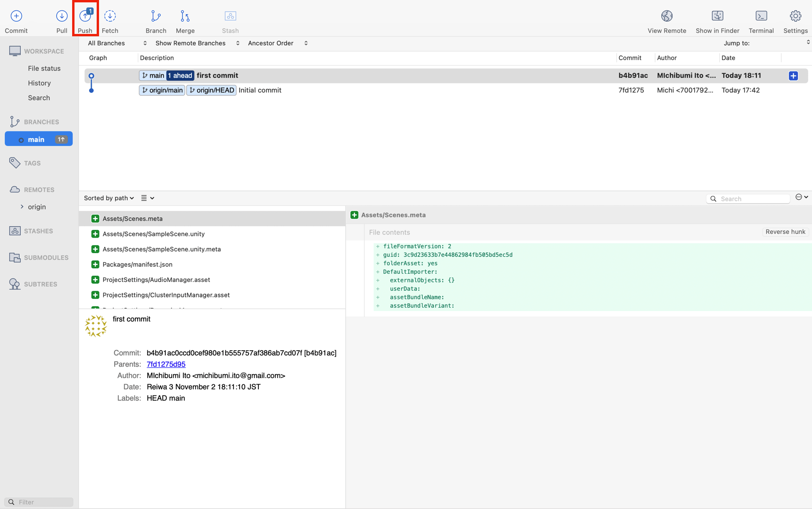Select the Packages/manifest.json file
Screen dimensions: 812x509
pos(137,264)
